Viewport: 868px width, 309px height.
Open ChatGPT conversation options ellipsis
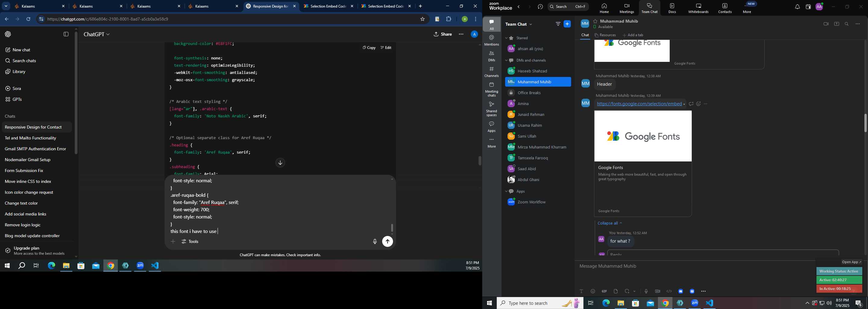tap(461, 34)
